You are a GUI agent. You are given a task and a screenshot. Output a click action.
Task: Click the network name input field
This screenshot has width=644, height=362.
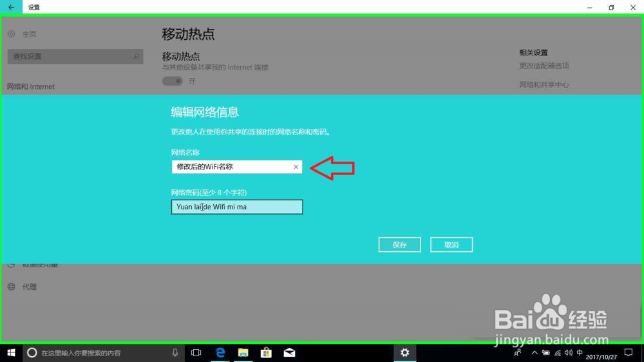point(237,167)
